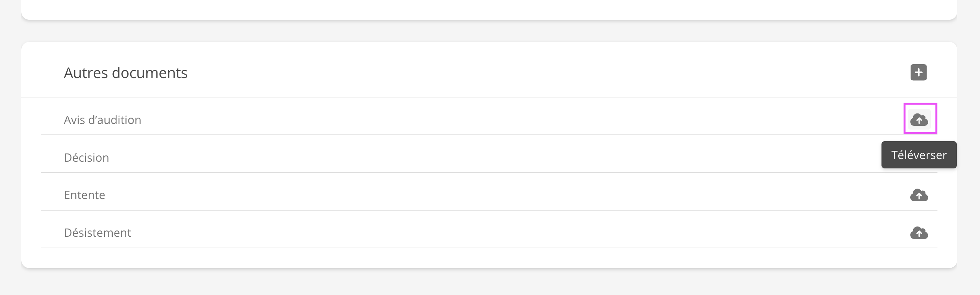The height and width of the screenshot is (295, 980).
Task: Click the Téléverser tooltip
Action: 918,155
